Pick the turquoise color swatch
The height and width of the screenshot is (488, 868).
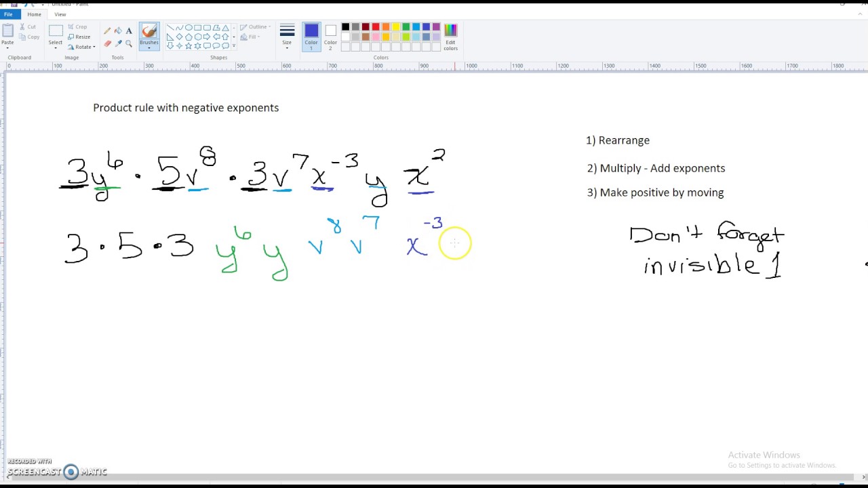point(416,27)
